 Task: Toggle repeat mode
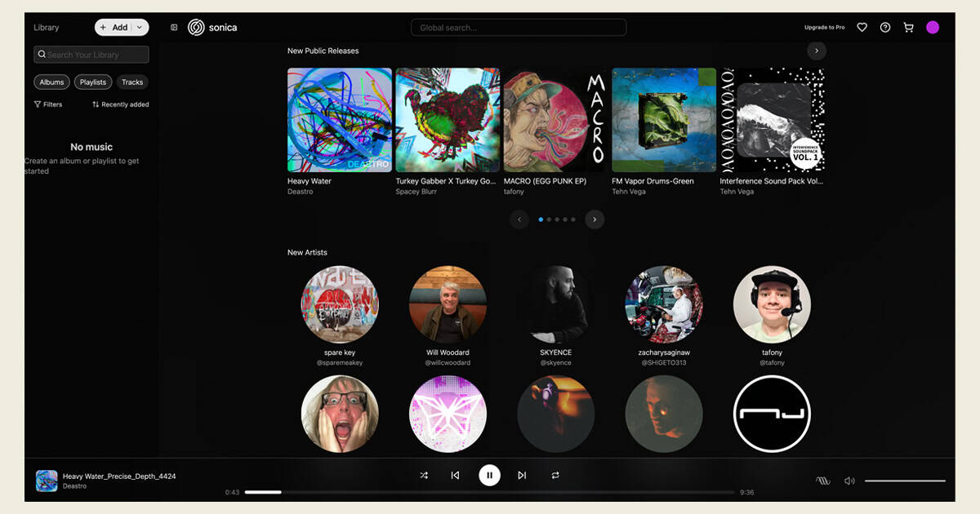[x=555, y=475]
